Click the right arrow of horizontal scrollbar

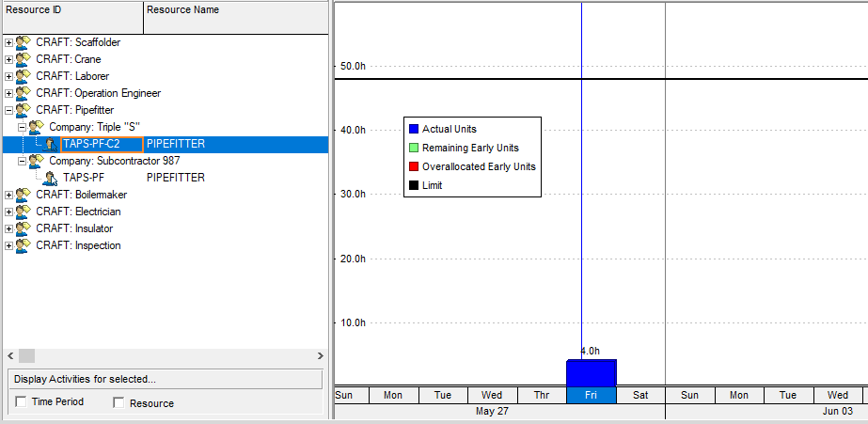pyautogui.click(x=320, y=356)
